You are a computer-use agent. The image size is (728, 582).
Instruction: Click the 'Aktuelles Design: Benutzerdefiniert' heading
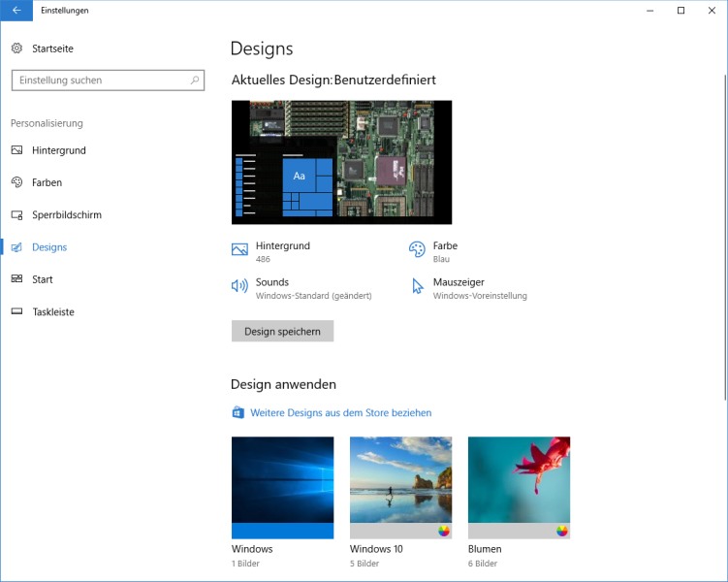(x=333, y=80)
